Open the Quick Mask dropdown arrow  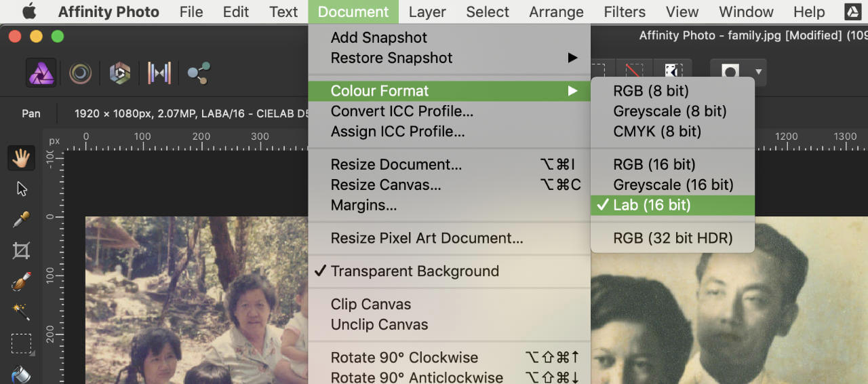click(x=759, y=71)
